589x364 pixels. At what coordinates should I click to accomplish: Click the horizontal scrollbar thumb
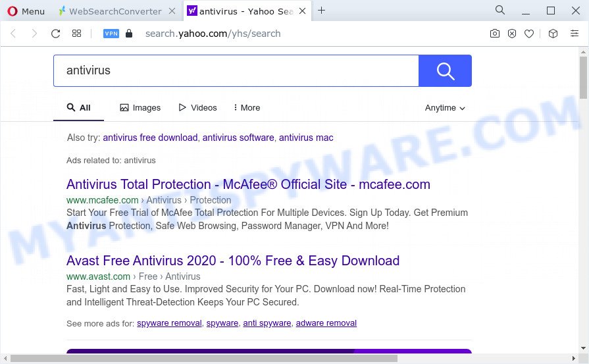(204, 358)
